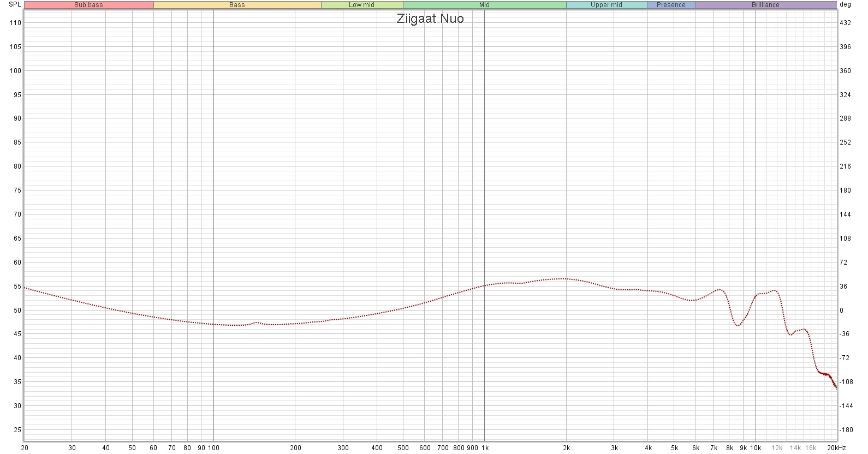Image resolution: width=868 pixels, height=454 pixels.
Task: Click the Bass frequency band label
Action: click(x=237, y=5)
